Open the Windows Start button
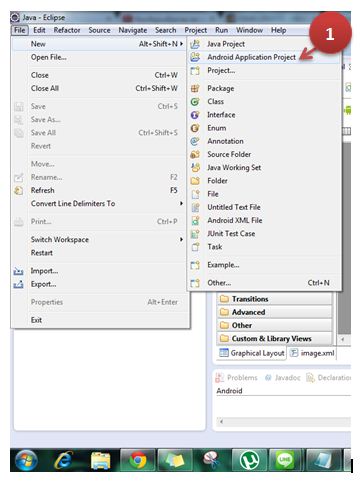The width and height of the screenshot is (363, 481). pyautogui.click(x=26, y=460)
